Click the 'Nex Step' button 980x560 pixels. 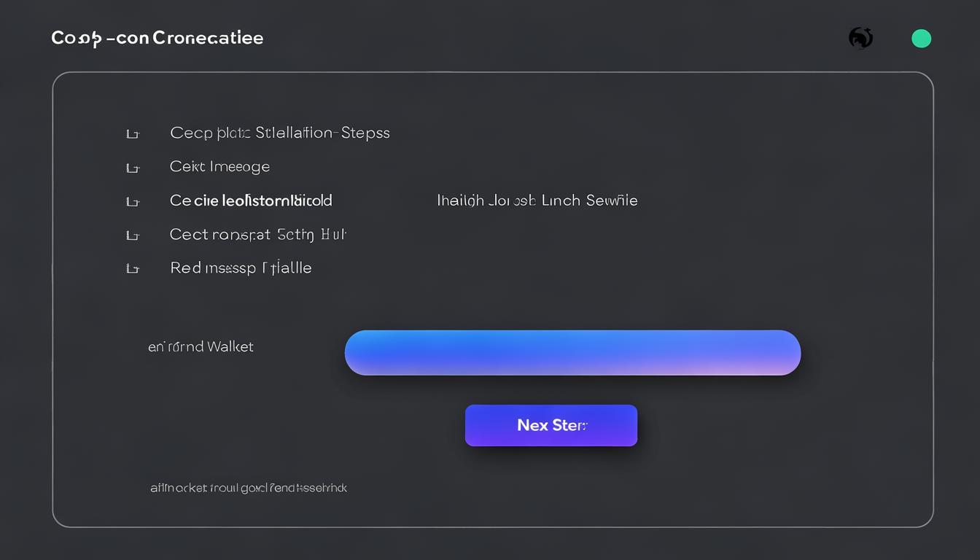[551, 425]
